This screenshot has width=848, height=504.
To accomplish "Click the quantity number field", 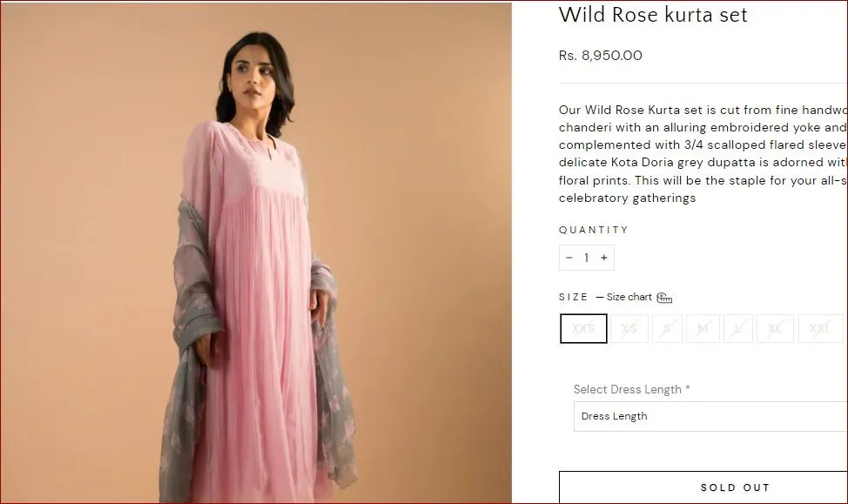I will pos(587,258).
